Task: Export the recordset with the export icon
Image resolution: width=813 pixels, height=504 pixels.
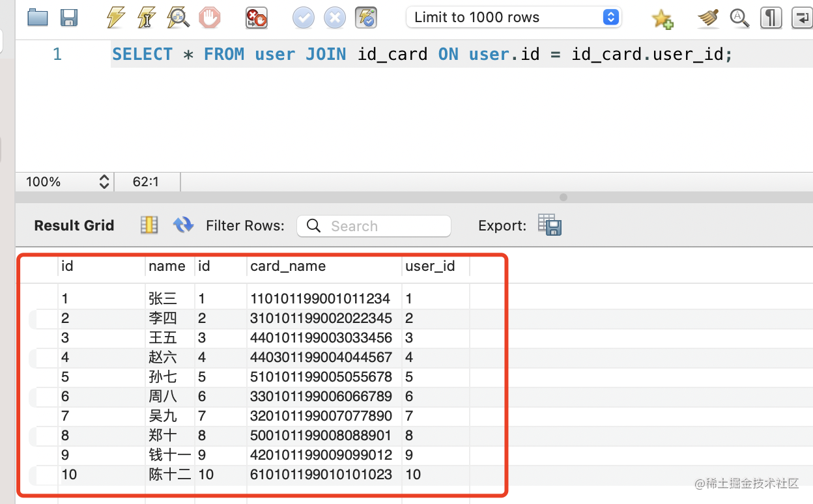Action: point(550,225)
